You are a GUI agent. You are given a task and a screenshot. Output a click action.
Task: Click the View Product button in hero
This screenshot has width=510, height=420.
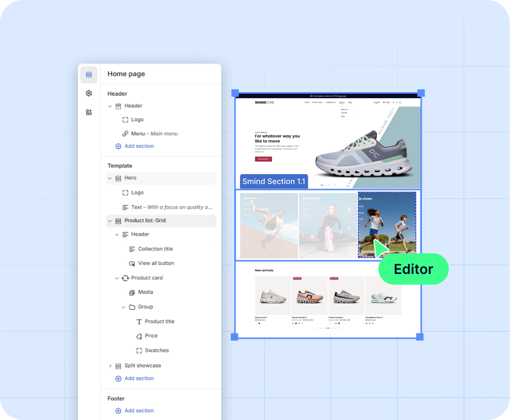coord(263,159)
